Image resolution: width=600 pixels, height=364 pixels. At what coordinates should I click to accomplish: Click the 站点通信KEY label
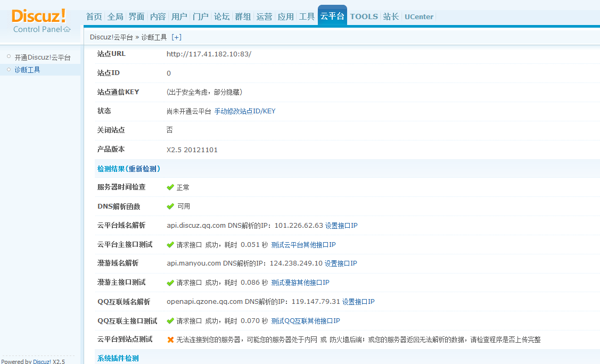pyautogui.click(x=118, y=92)
